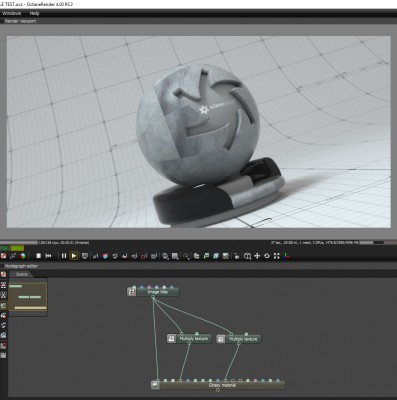397x400 pixels.
Task: Stop the render with the square stop button
Action: pyautogui.click(x=39, y=256)
